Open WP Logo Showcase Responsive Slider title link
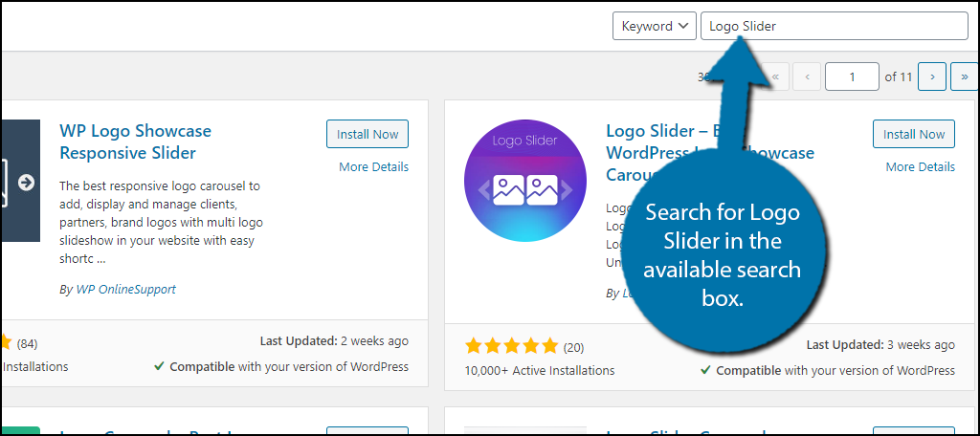The image size is (980, 436). [136, 142]
